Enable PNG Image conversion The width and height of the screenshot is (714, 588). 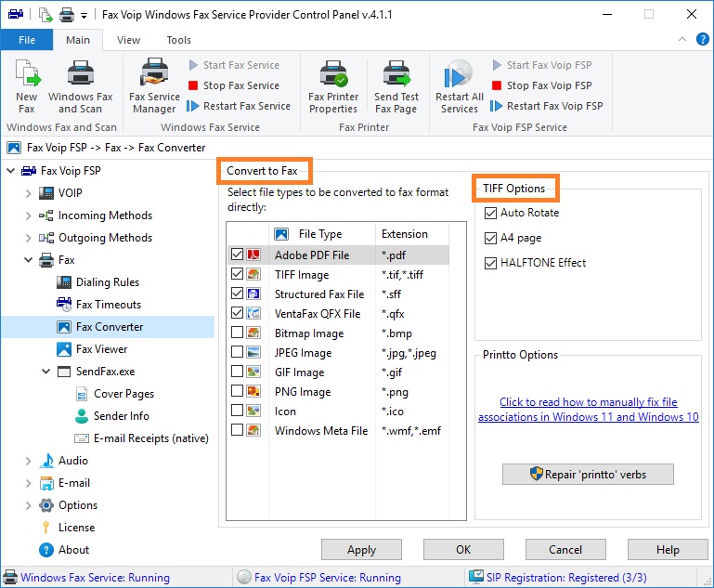237,391
